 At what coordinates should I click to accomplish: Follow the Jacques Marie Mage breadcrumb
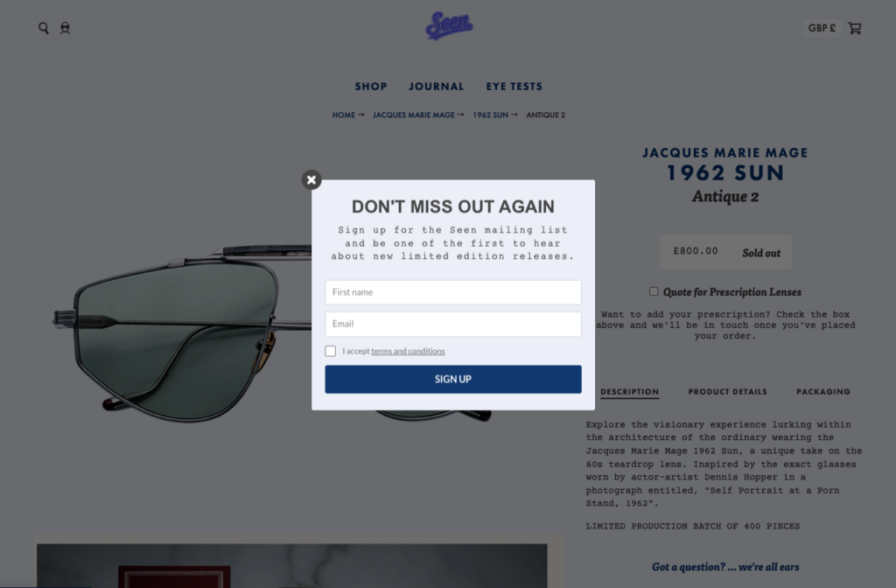coord(414,115)
